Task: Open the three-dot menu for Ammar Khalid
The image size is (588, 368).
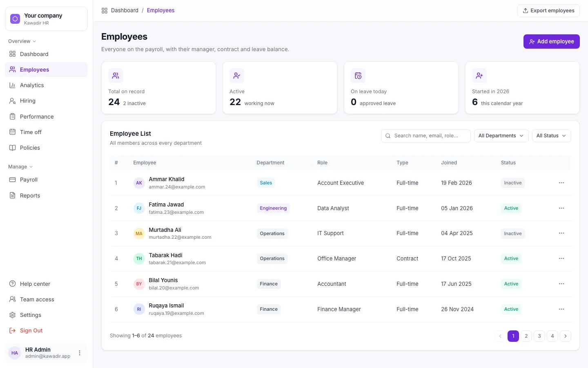Action: point(561,183)
